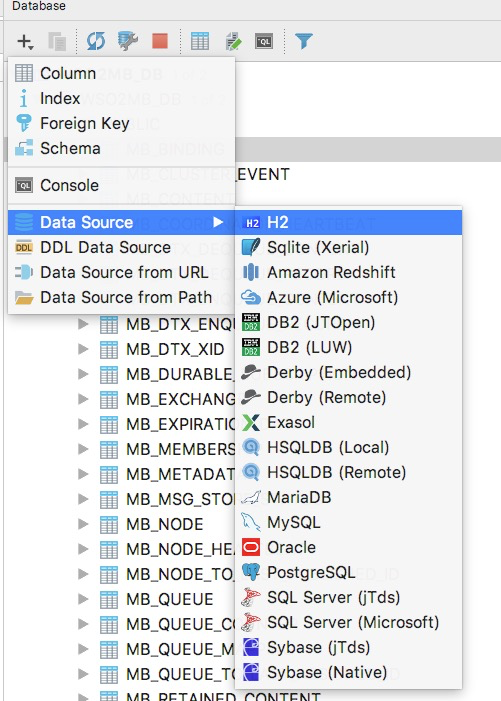Choose HSQLDB (Remote) driver
Viewport: 501px width, 701px height.
[348, 473]
